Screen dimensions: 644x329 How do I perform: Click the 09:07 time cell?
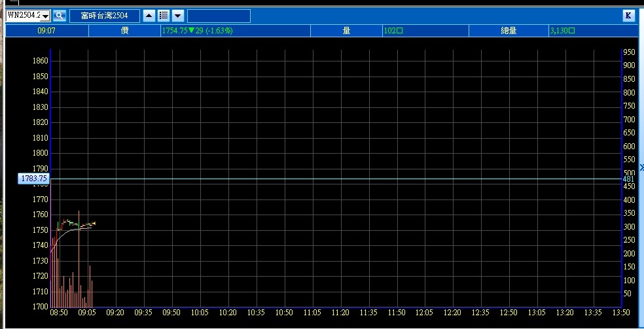[46, 30]
